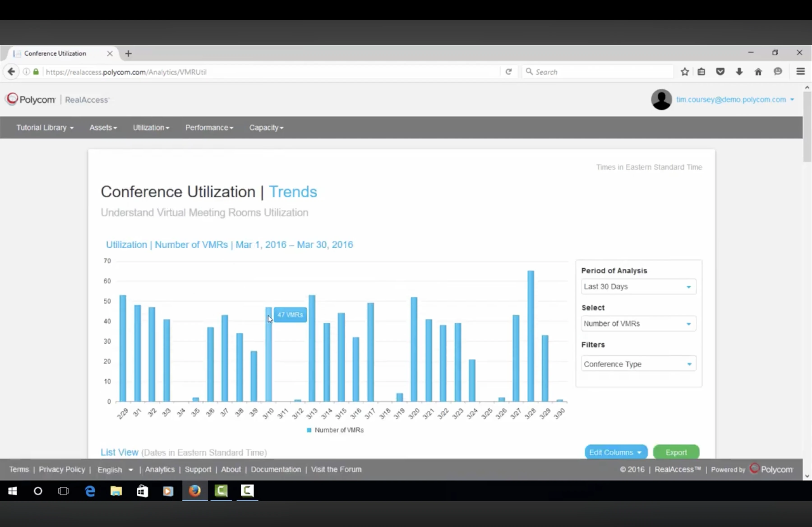Screen dimensions: 812x527
Task: Click the browser home icon
Action: click(758, 72)
